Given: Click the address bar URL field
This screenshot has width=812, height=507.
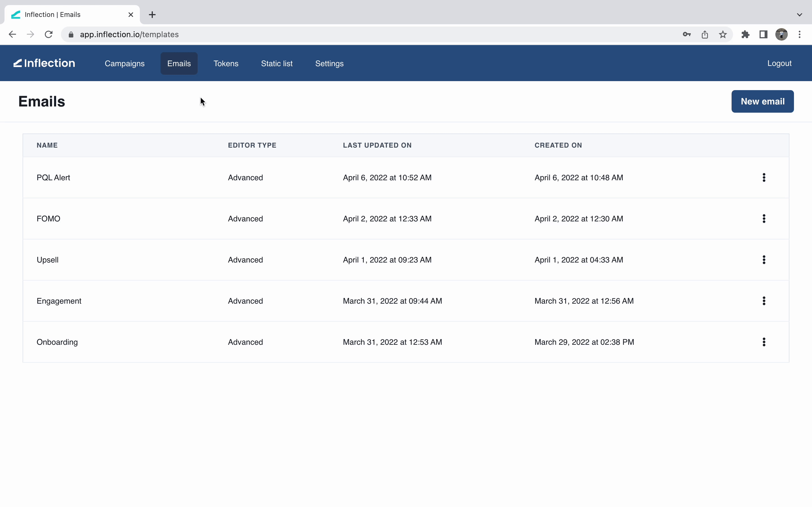Looking at the screenshot, I should (x=369, y=34).
